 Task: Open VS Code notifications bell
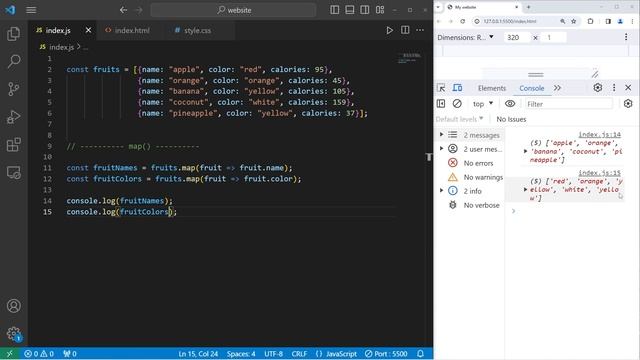tap(420, 353)
